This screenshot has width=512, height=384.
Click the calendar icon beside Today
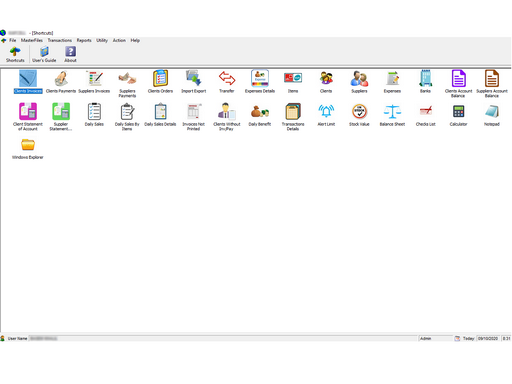coord(457,338)
